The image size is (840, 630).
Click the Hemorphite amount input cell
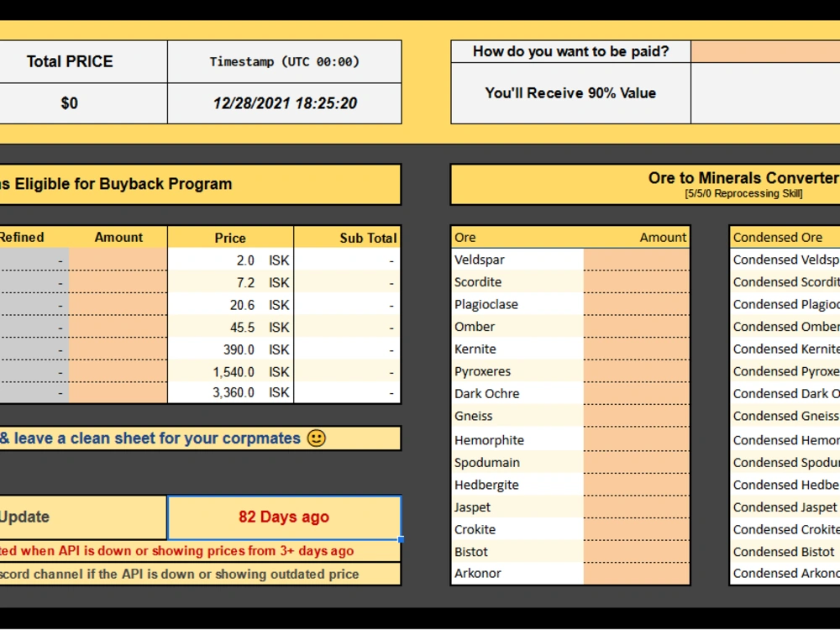pyautogui.click(x=637, y=439)
